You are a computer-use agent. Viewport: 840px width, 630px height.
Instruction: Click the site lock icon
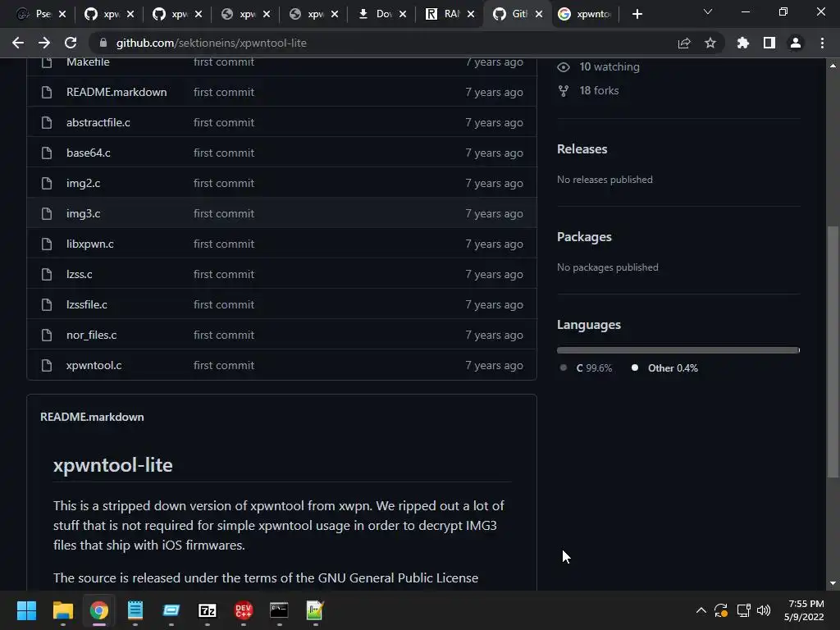[103, 43]
